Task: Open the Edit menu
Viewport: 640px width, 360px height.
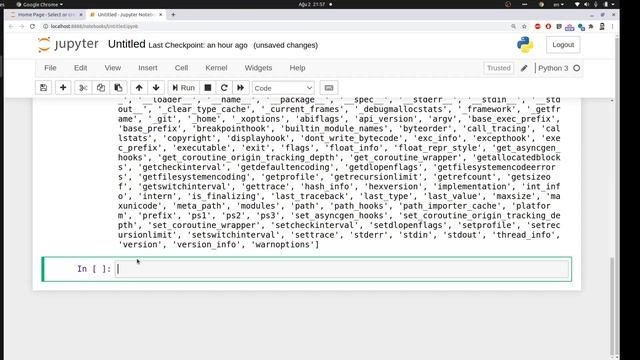Action: 80,68
